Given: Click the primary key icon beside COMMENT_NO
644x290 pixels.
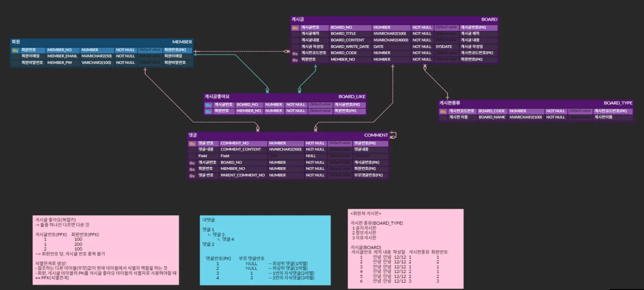Looking at the screenshot, I should pos(192,143).
